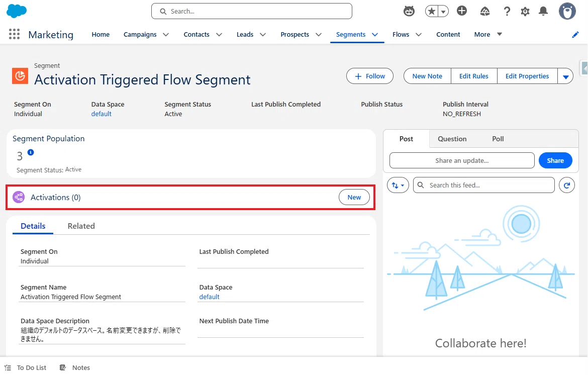The image size is (588, 375).
Task: Click the Share an update field
Action: tap(462, 160)
